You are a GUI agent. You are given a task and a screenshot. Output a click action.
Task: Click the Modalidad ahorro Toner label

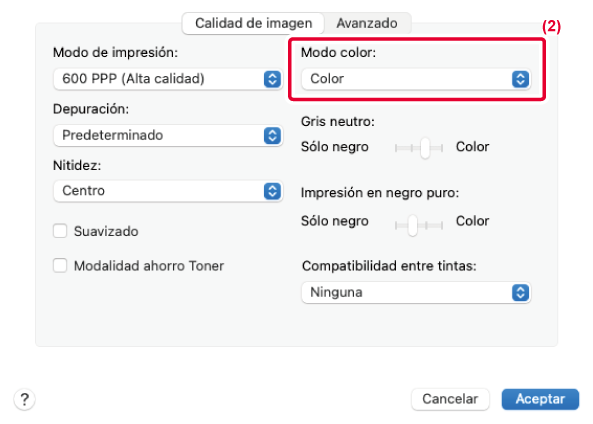(149, 266)
